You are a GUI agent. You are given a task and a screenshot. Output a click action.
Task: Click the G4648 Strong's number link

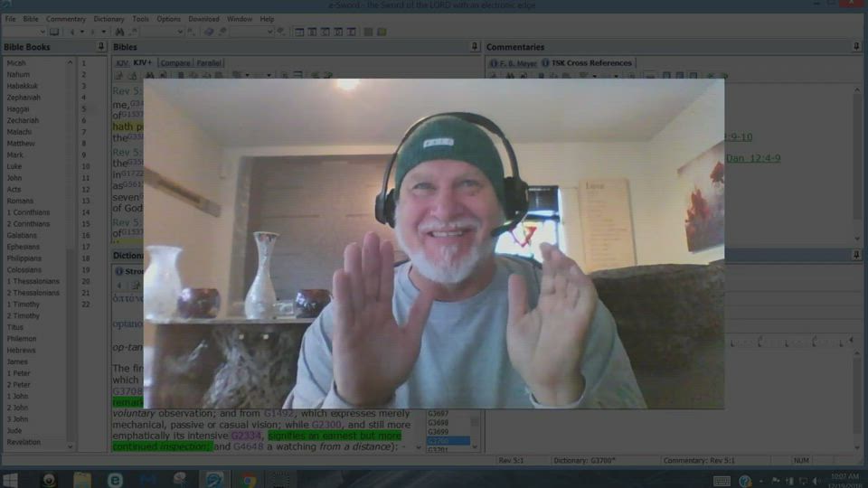(x=248, y=446)
